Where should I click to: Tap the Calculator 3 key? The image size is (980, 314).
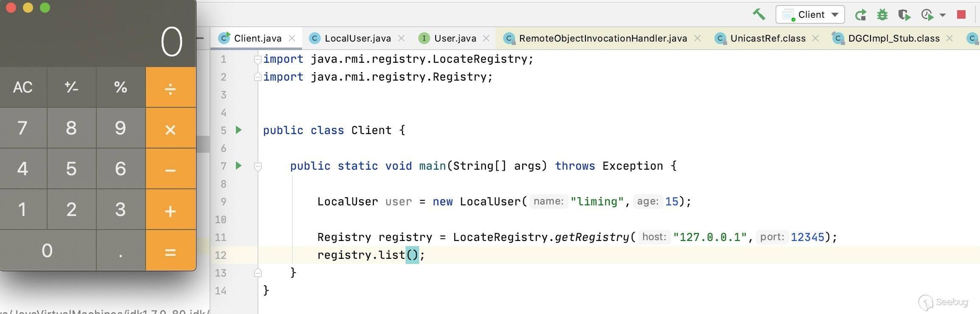click(x=120, y=209)
